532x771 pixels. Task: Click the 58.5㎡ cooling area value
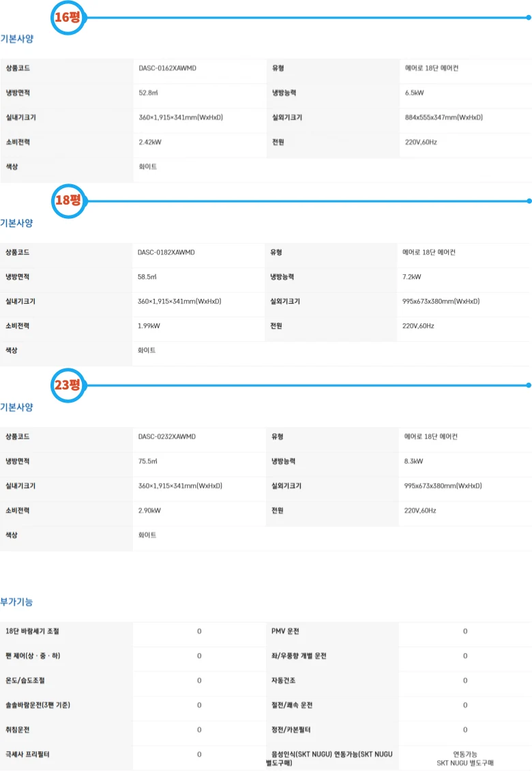pos(147,277)
